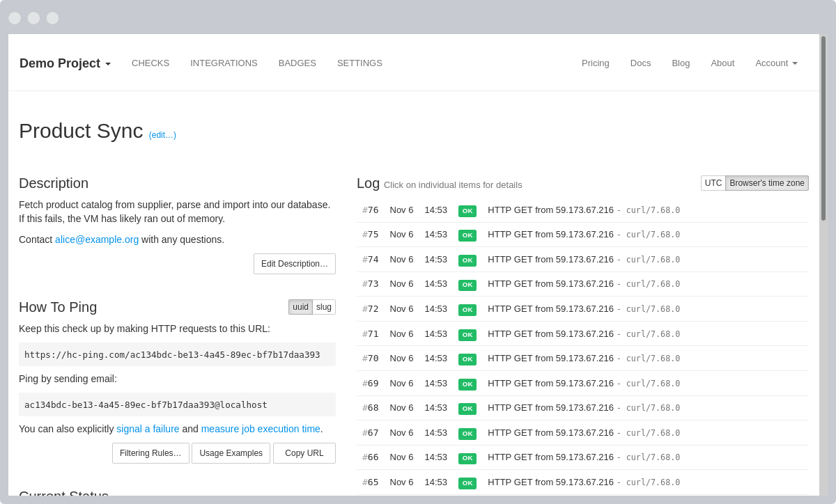Select the uuid format toggle

(300, 306)
